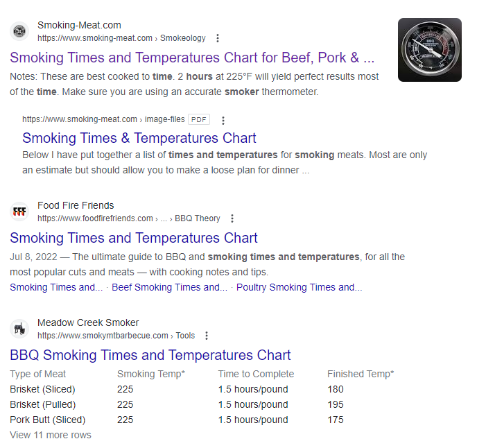Image resolution: width=486 pixels, height=448 pixels.
Task: Open three-dot menu for Food Fire Friends result
Action: [232, 218]
